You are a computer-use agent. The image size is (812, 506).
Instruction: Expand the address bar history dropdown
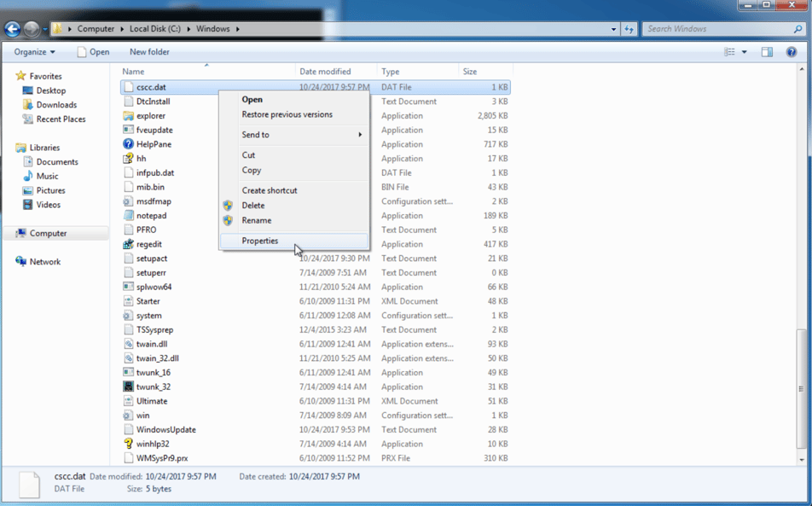[x=613, y=29]
